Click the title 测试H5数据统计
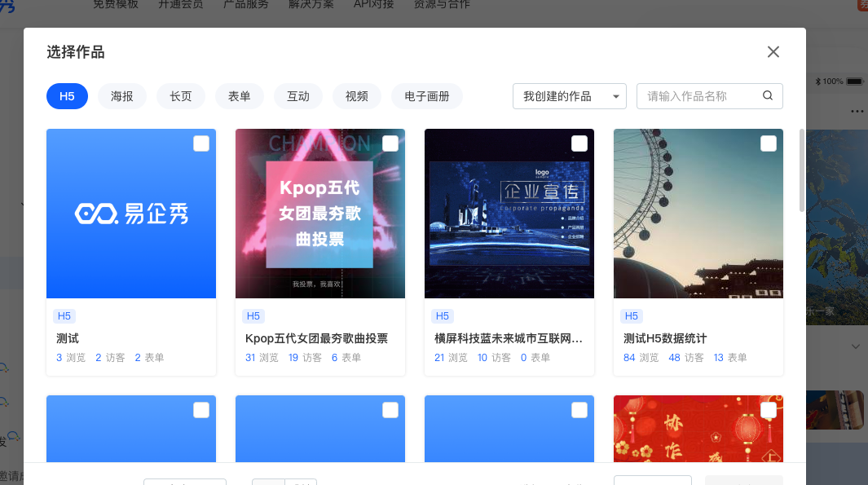The width and height of the screenshot is (868, 485). [x=665, y=338]
